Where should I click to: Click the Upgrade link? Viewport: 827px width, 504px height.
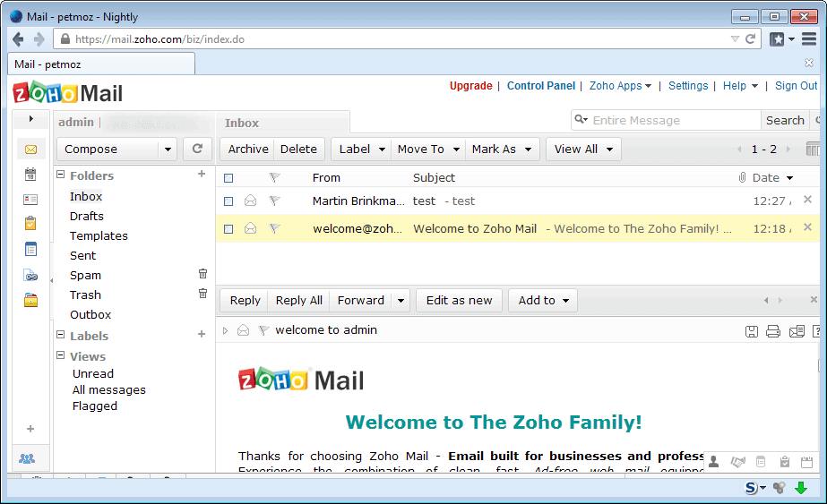[x=470, y=86]
